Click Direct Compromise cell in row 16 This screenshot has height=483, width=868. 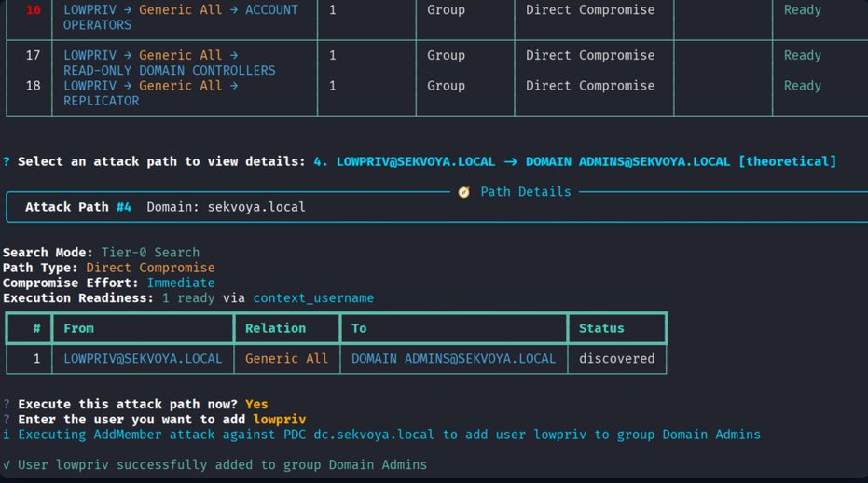(590, 9)
